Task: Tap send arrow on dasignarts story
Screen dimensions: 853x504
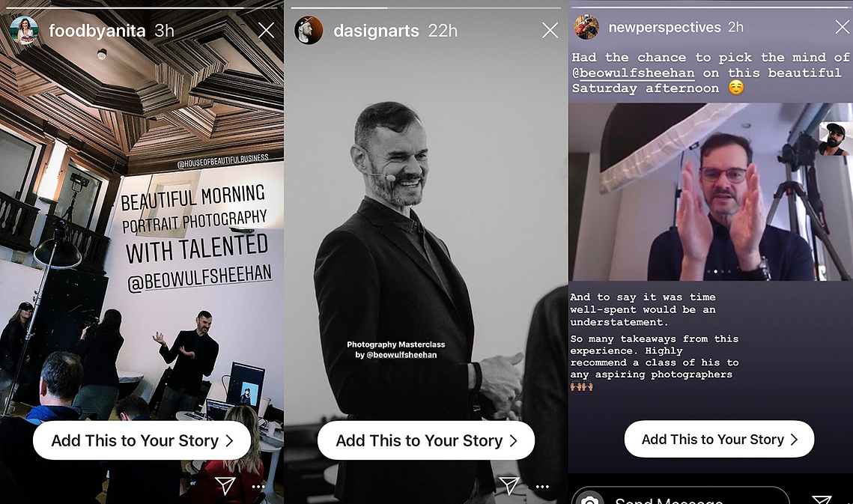Action: click(509, 485)
